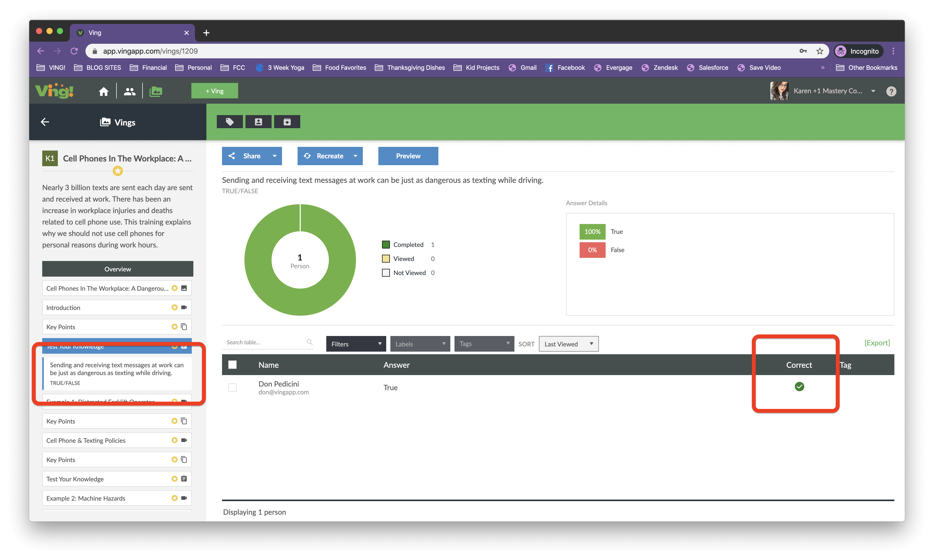The height and width of the screenshot is (560, 934).
Task: Click the user profile avatar photo
Action: click(779, 91)
